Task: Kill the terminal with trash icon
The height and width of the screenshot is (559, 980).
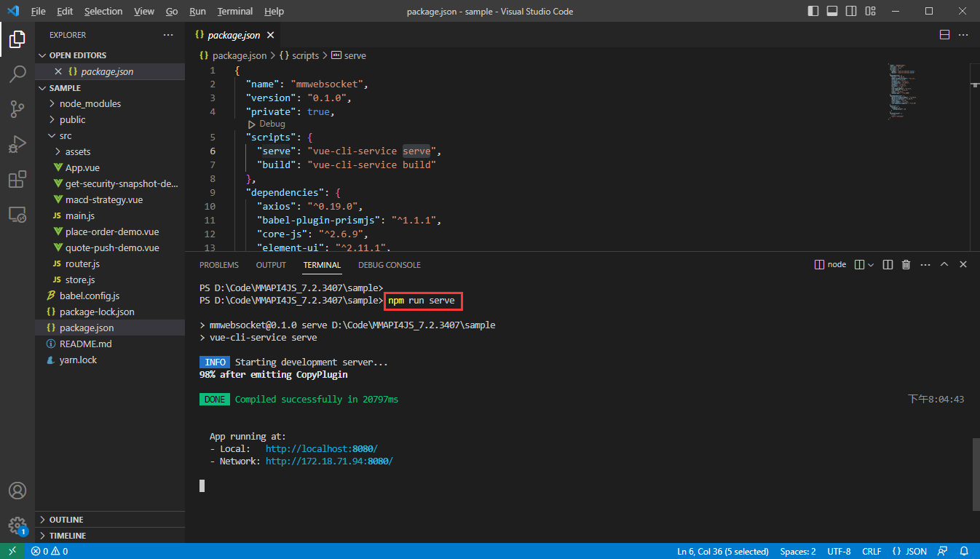Action: tap(906, 265)
